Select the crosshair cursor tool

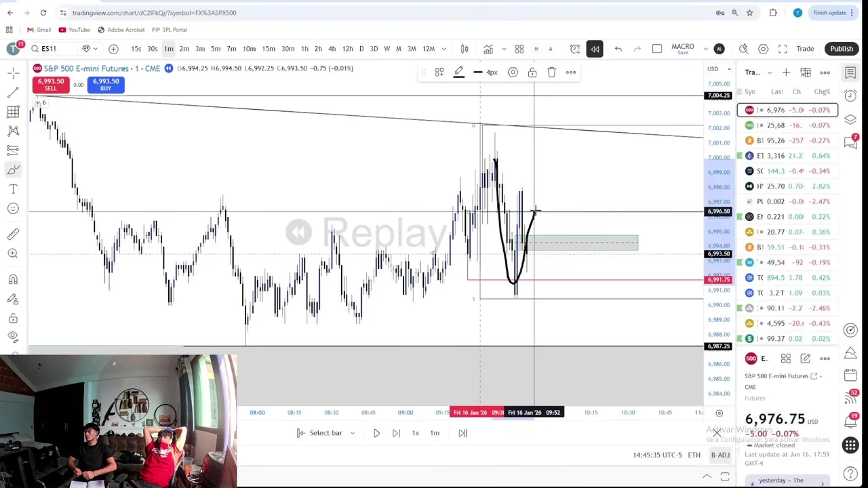point(13,73)
